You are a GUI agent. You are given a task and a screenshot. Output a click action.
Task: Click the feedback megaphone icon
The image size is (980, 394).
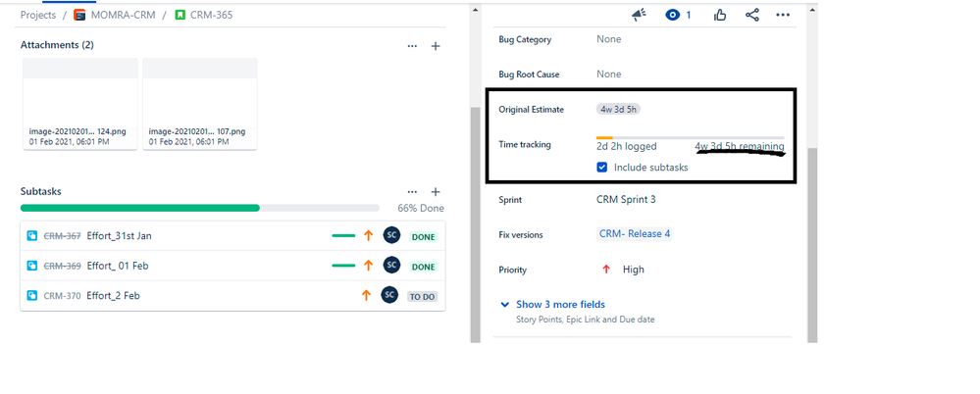pyautogui.click(x=639, y=15)
